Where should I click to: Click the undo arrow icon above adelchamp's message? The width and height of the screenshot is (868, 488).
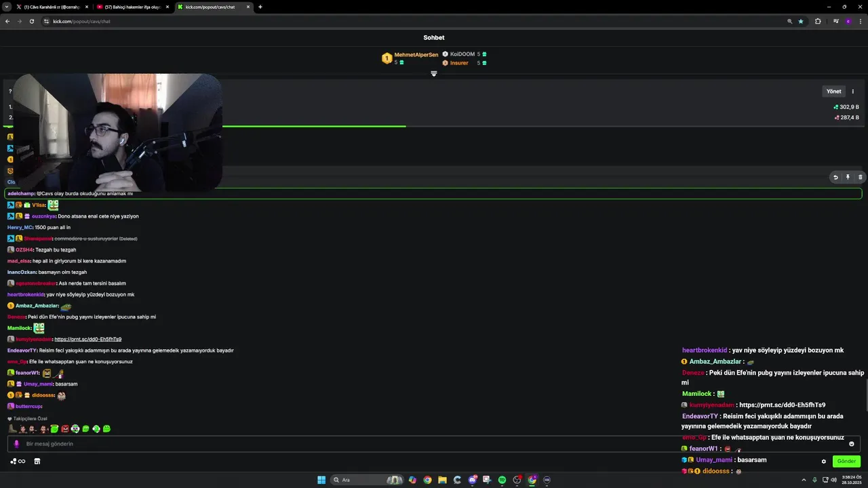click(835, 178)
